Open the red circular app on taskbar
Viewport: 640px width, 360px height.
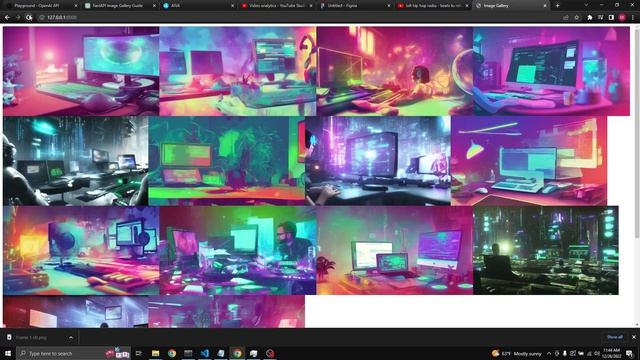coord(270,353)
